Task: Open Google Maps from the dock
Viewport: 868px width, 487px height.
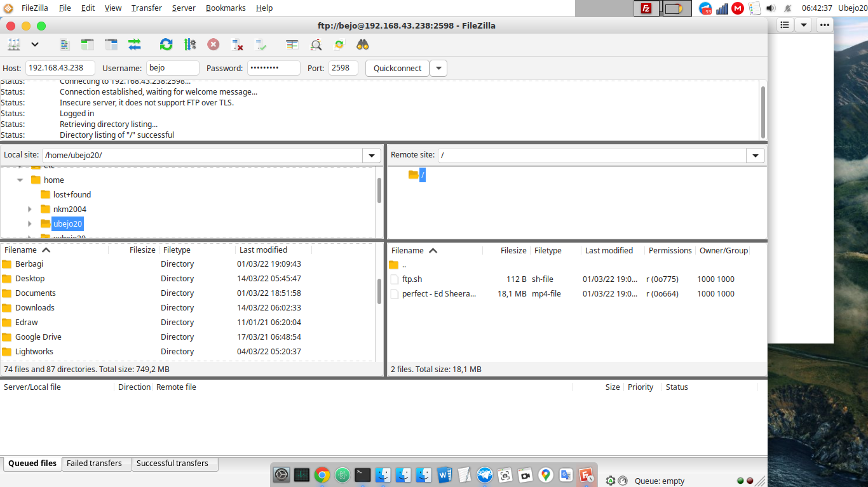Action: (x=545, y=474)
